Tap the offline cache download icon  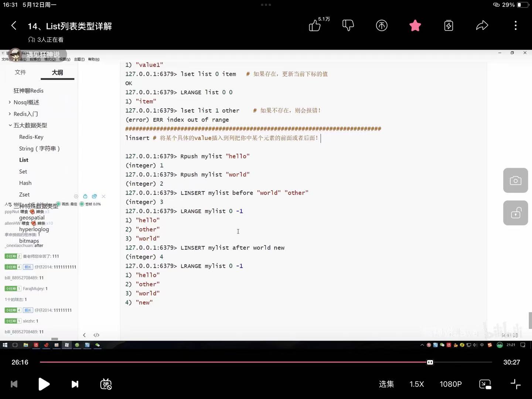pyautogui.click(x=449, y=25)
